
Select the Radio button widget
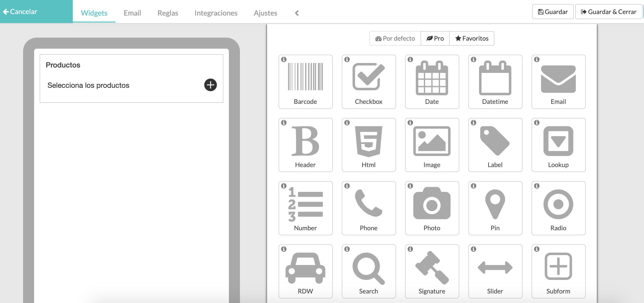tap(558, 207)
